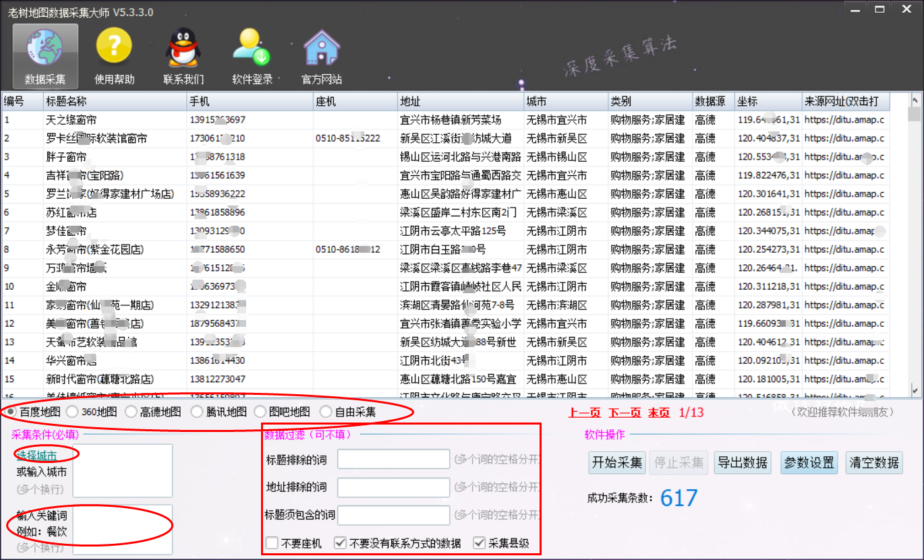This screenshot has width=924, height=560.
Task: Choose the 高德地图 map source
Action: click(132, 412)
